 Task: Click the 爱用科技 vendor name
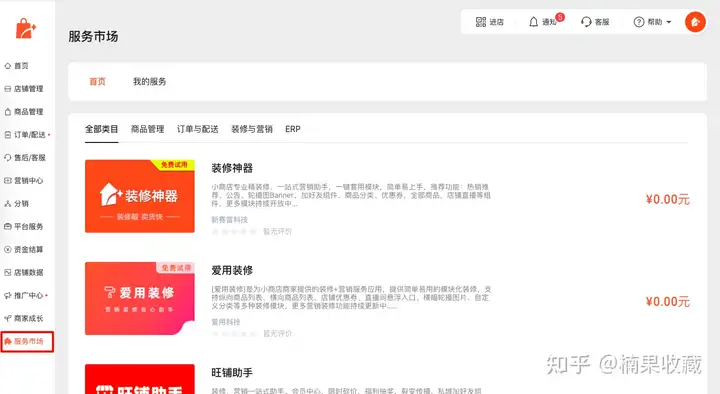pos(225,322)
